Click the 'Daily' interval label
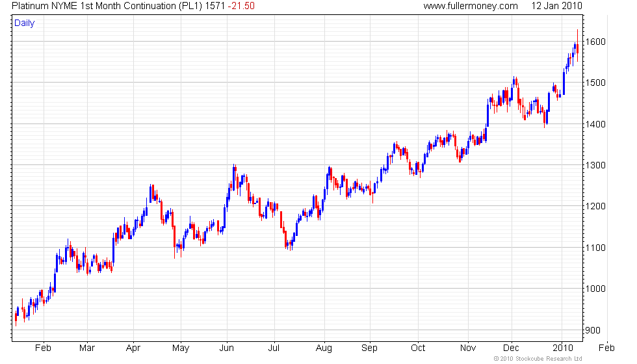 pyautogui.click(x=25, y=23)
